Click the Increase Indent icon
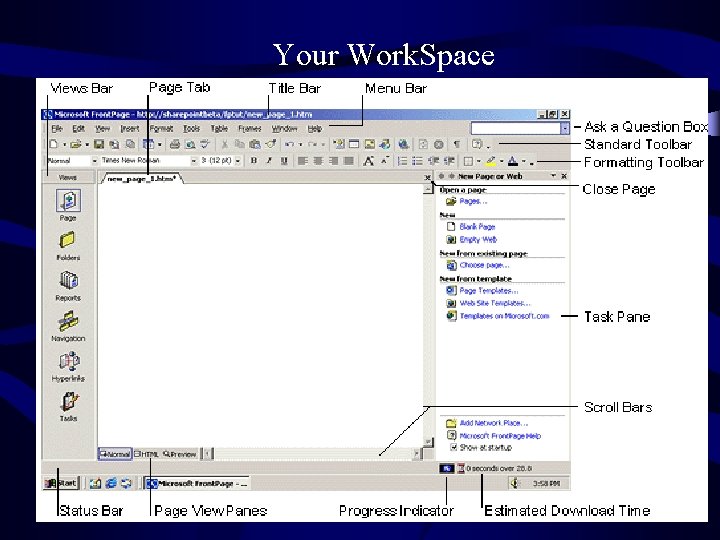The image size is (720, 540). tap(449, 161)
